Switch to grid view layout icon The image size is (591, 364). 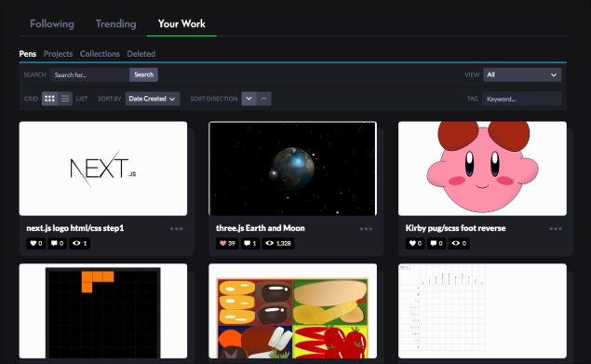(49, 99)
